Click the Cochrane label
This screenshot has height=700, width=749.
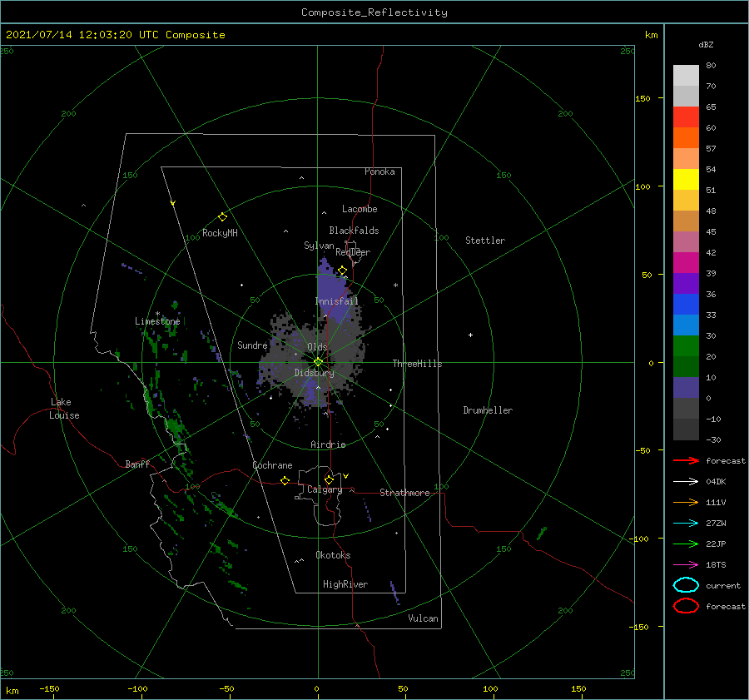(x=272, y=465)
